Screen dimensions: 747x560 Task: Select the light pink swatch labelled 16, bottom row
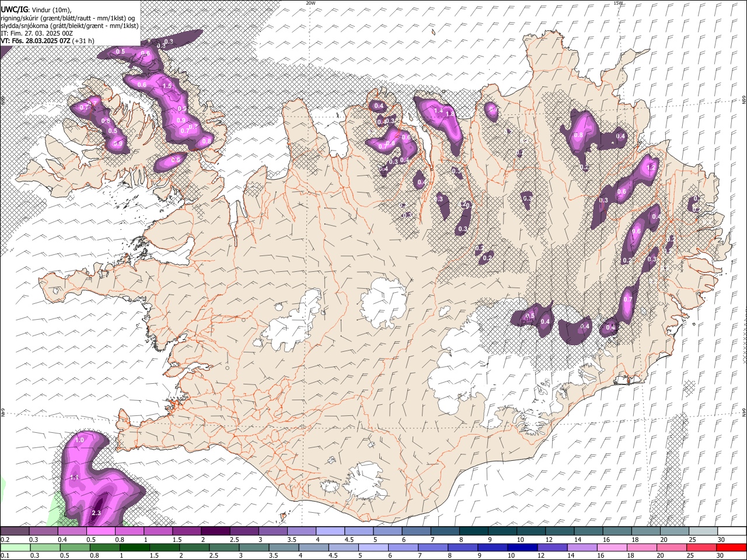tap(612, 547)
